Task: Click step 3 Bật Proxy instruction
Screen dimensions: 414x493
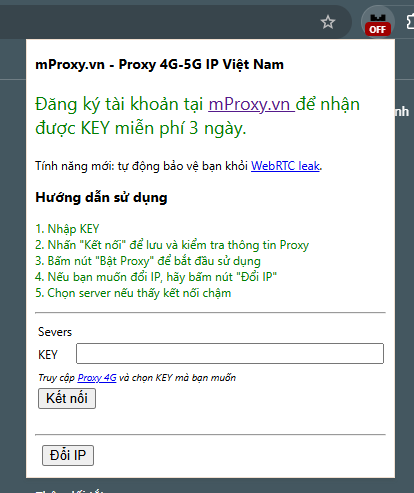Action: point(148,261)
